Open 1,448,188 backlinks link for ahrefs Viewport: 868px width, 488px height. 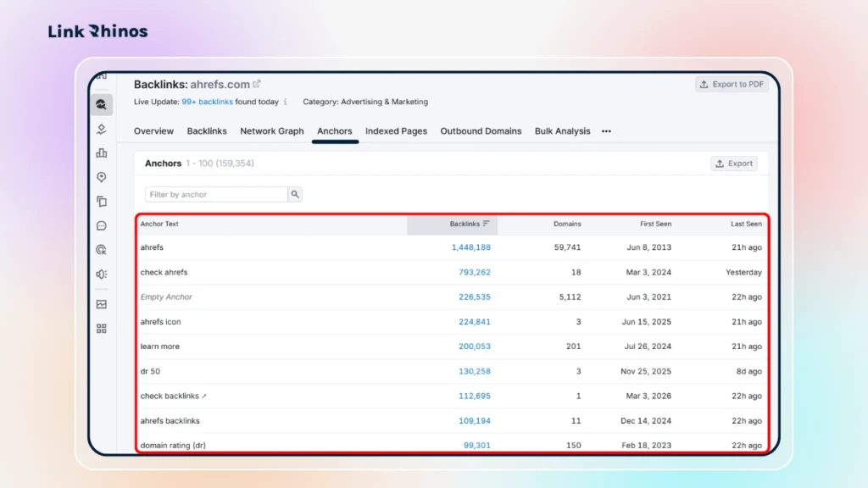pos(470,247)
